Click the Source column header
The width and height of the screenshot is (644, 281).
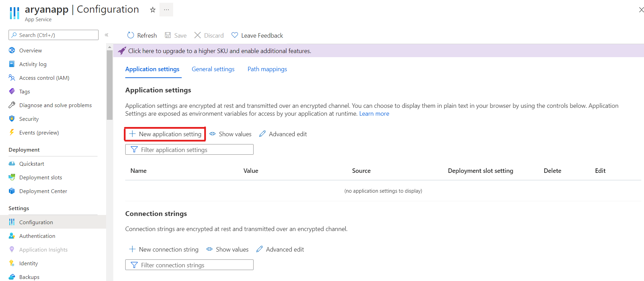(x=361, y=170)
